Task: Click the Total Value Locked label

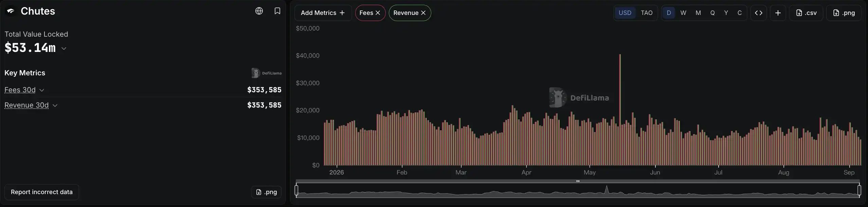Action: [x=36, y=34]
